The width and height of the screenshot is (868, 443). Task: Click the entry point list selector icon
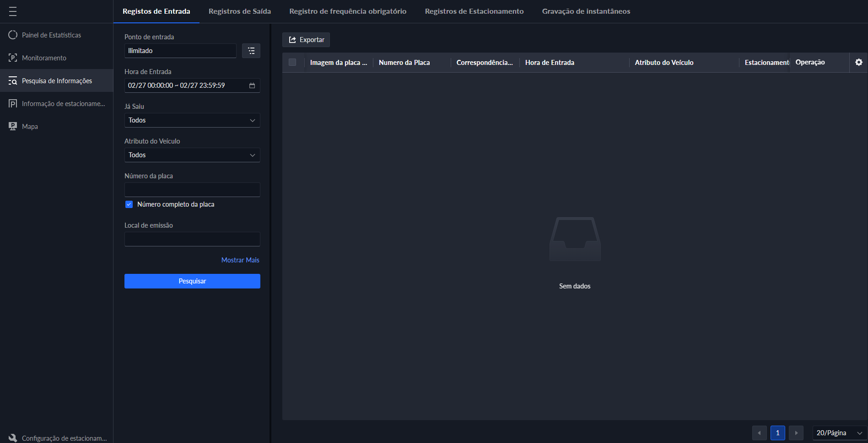(251, 51)
